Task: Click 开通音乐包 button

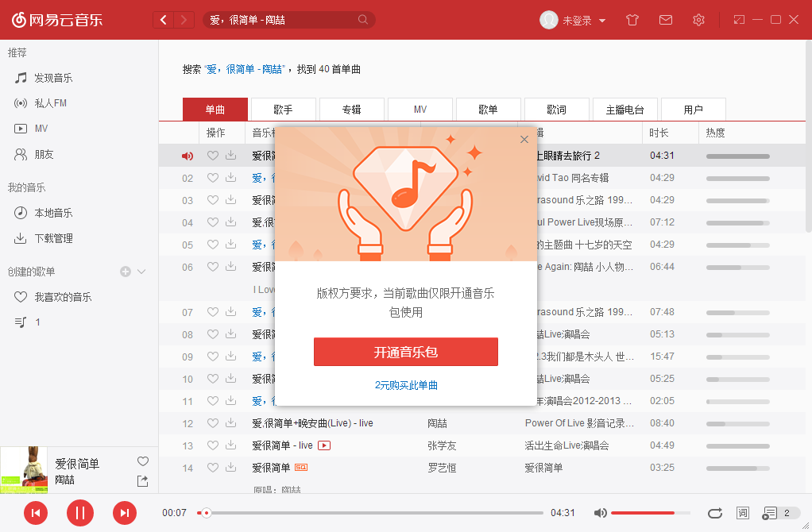Action: click(x=406, y=352)
